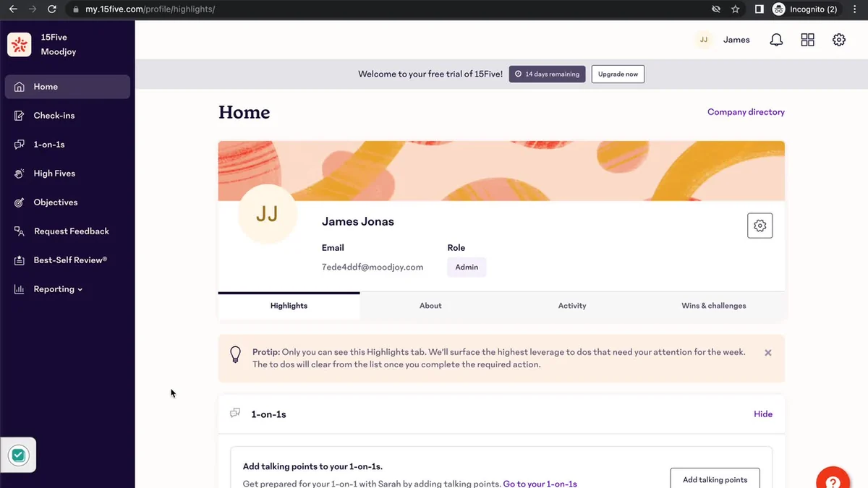Open profile settings gear button
The height and width of the screenshot is (488, 868).
pos(759,226)
